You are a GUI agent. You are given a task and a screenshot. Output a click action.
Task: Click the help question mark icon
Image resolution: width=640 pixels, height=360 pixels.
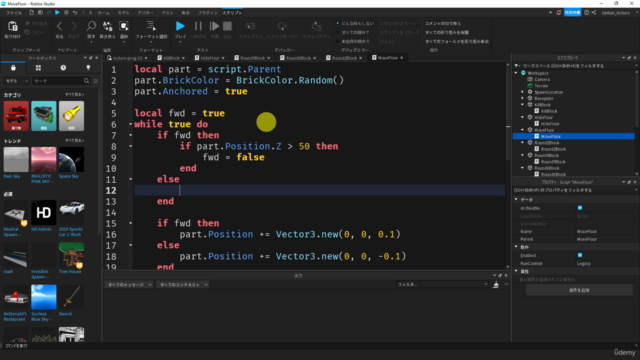click(x=587, y=13)
